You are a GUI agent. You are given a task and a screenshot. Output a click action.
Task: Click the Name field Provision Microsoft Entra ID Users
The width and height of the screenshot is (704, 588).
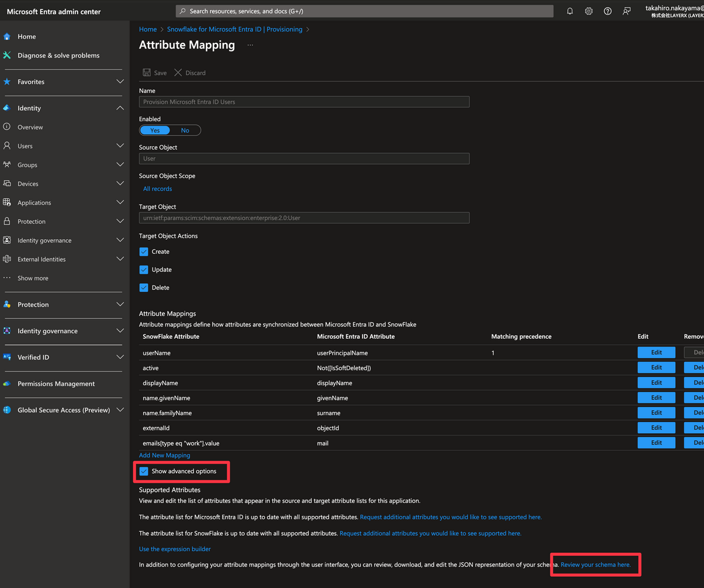pos(304,101)
